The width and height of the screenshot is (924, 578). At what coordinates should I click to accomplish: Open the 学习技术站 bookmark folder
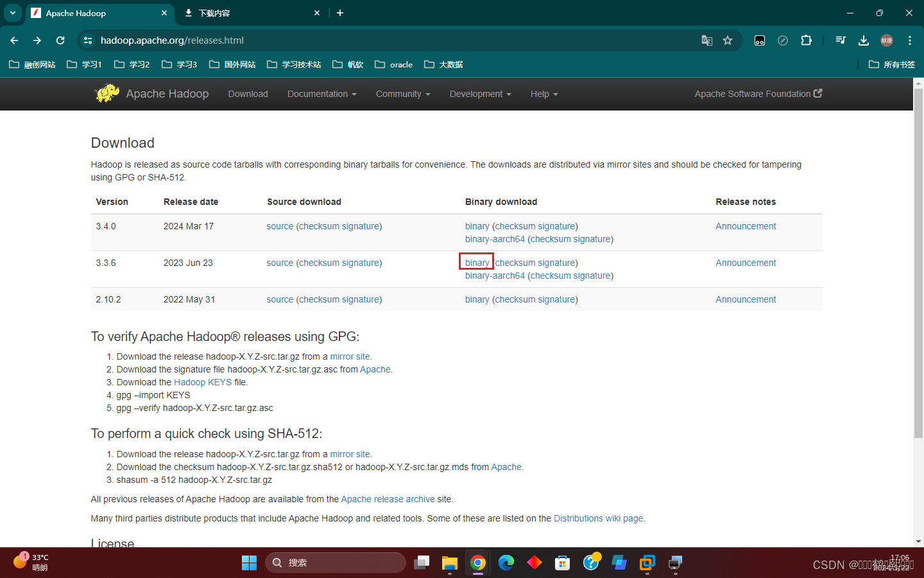[293, 64]
